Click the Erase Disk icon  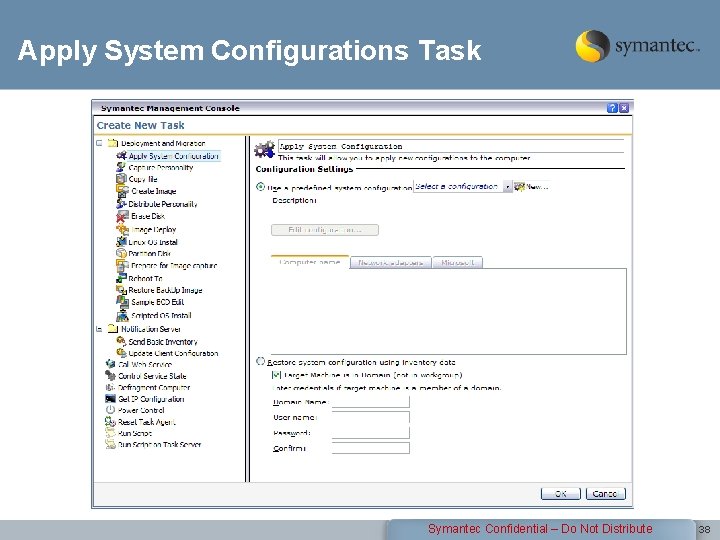pos(122,216)
